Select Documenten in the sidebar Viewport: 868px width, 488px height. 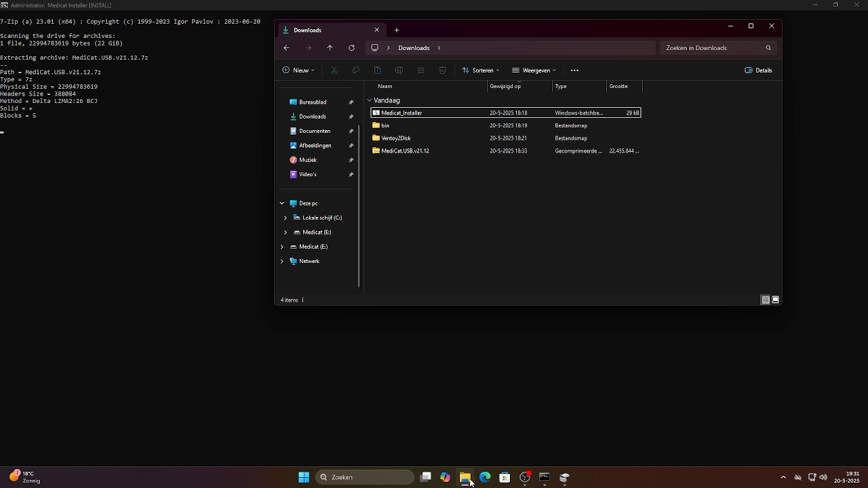315,131
